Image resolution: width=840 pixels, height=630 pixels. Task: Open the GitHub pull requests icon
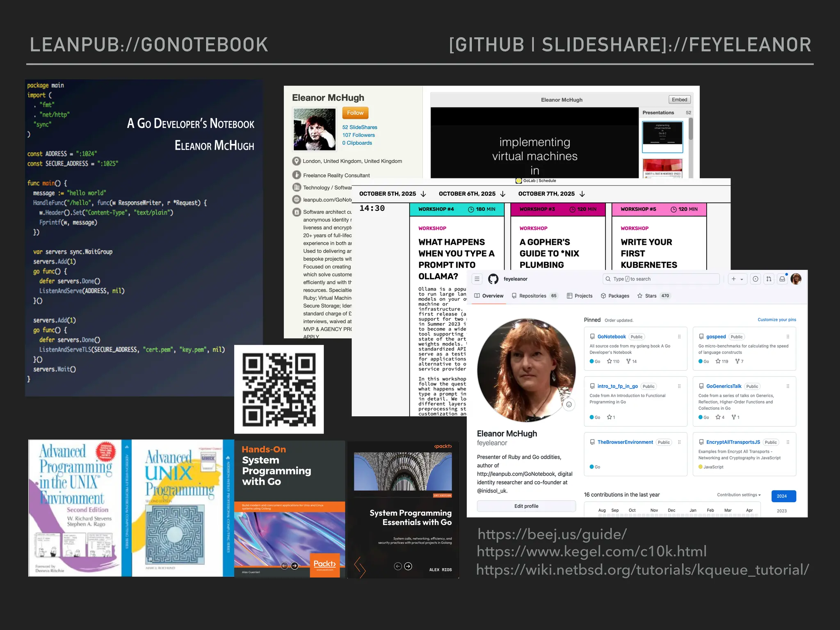[769, 279]
